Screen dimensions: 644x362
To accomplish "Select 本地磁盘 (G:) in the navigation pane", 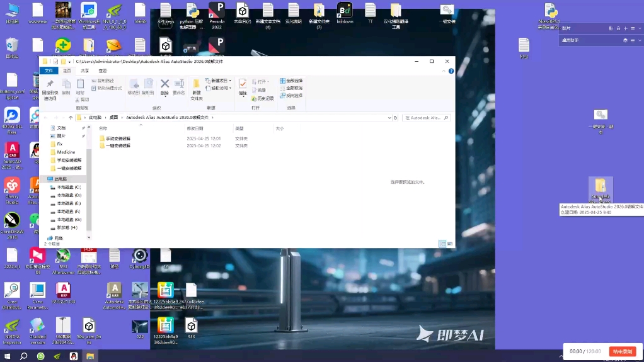I will point(69,220).
